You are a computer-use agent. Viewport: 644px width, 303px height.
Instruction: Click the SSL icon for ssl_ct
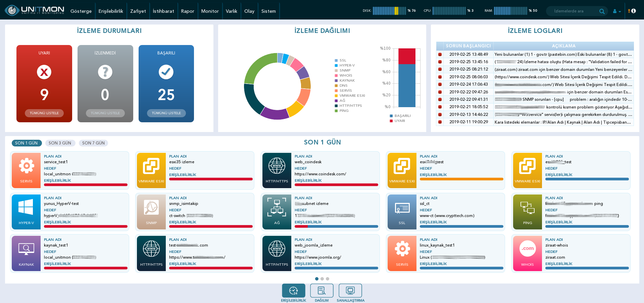tap(402, 212)
